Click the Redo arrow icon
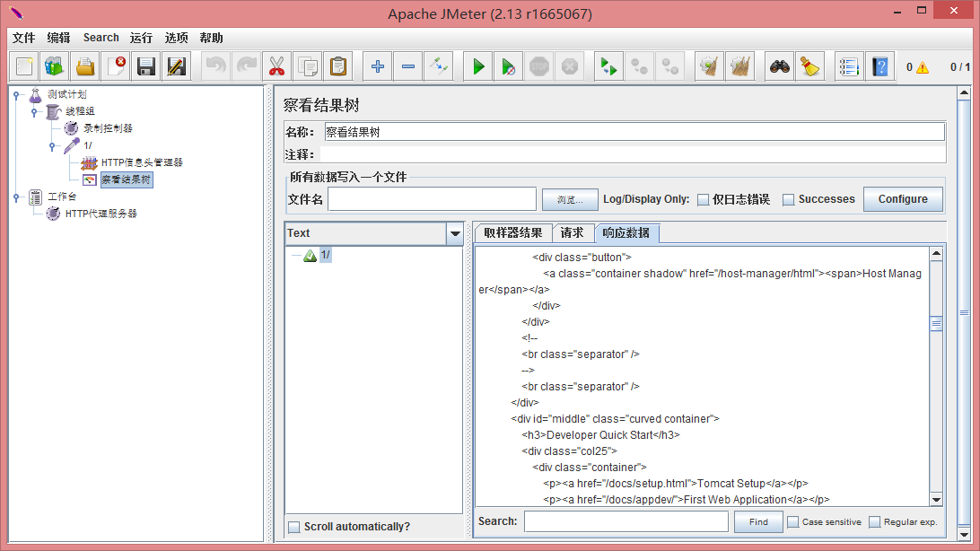This screenshot has height=551, width=980. pyautogui.click(x=246, y=66)
